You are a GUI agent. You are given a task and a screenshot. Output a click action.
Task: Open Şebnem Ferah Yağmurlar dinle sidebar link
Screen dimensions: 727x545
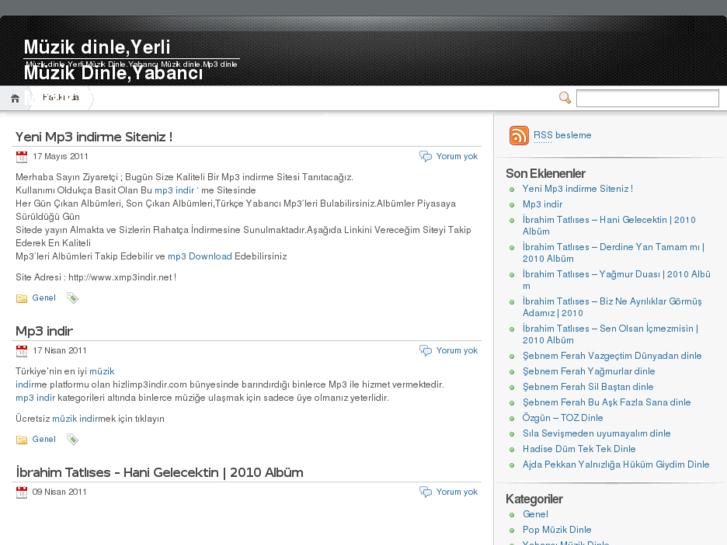click(x=588, y=371)
